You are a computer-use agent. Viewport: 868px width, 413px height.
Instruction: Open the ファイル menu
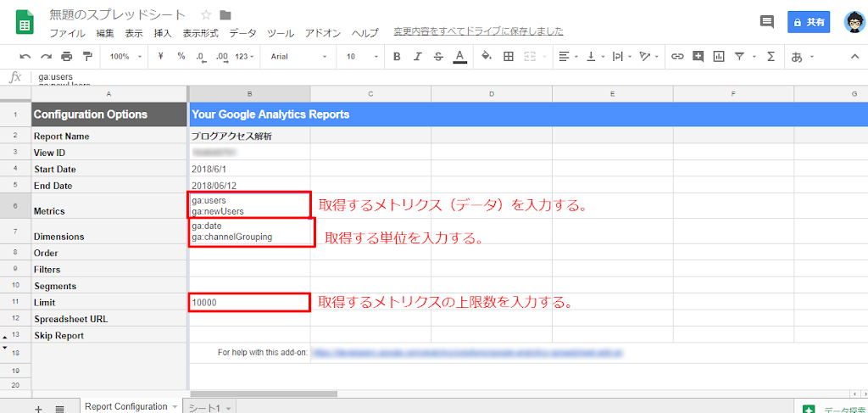(68, 33)
